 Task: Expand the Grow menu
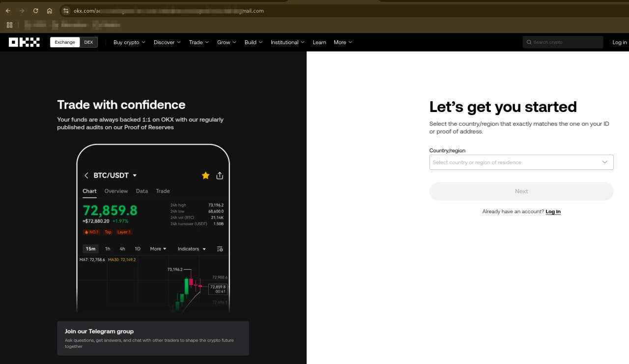(x=227, y=42)
